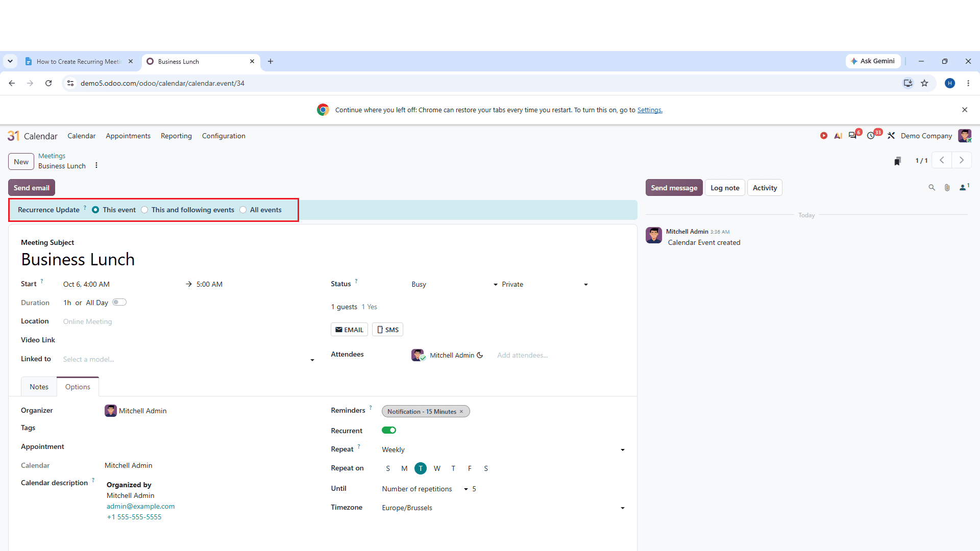Click the red screen recording icon
Screen dimensions: 980x551
pos(824,136)
